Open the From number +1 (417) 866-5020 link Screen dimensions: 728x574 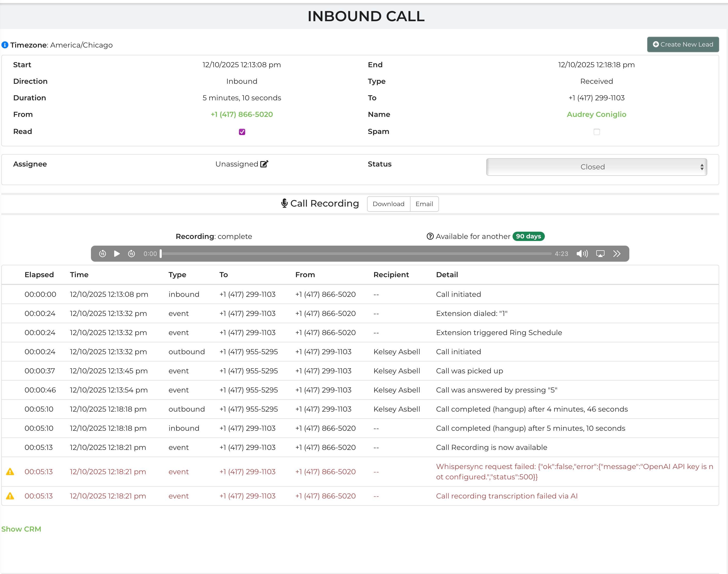(242, 114)
